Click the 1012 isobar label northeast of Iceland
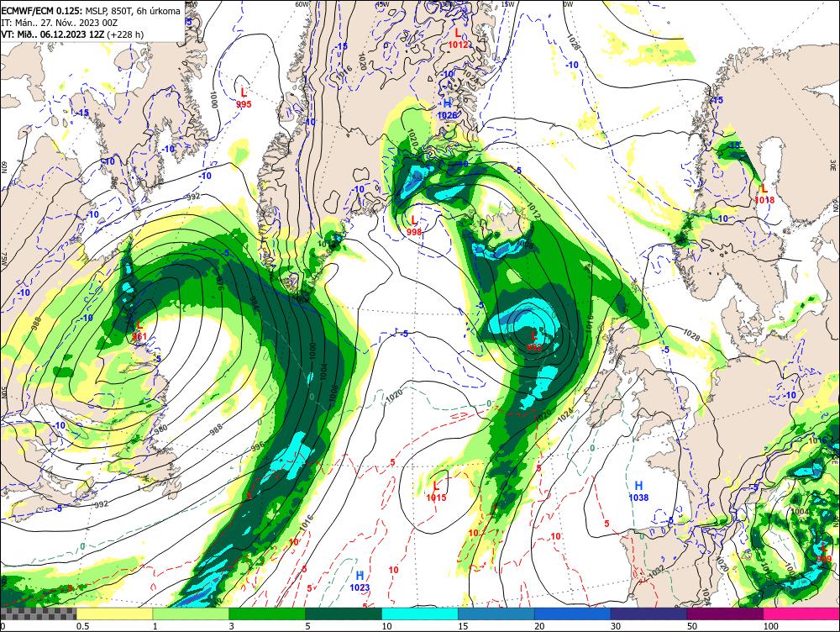 pyautogui.click(x=534, y=210)
